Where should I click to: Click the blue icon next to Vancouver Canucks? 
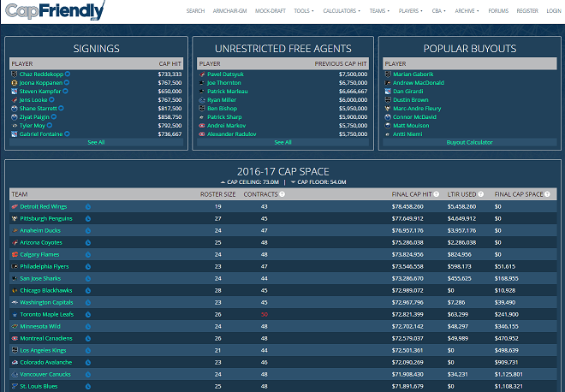tap(88, 374)
